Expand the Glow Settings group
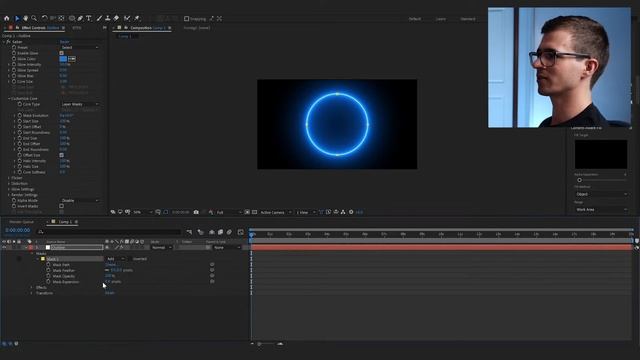 tap(9, 189)
